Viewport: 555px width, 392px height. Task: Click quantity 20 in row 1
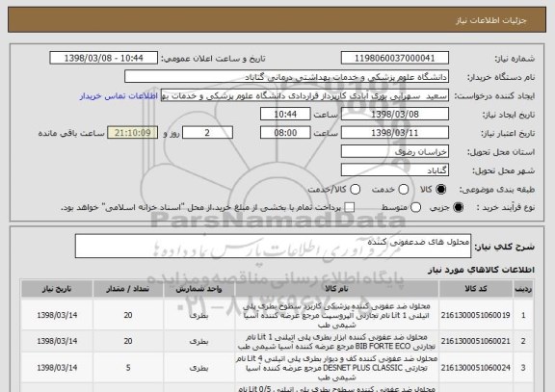(x=128, y=315)
